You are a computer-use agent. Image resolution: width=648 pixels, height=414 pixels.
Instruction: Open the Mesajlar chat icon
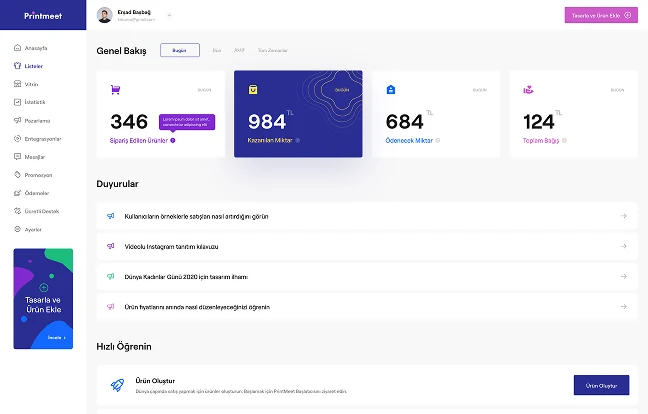pyautogui.click(x=17, y=157)
